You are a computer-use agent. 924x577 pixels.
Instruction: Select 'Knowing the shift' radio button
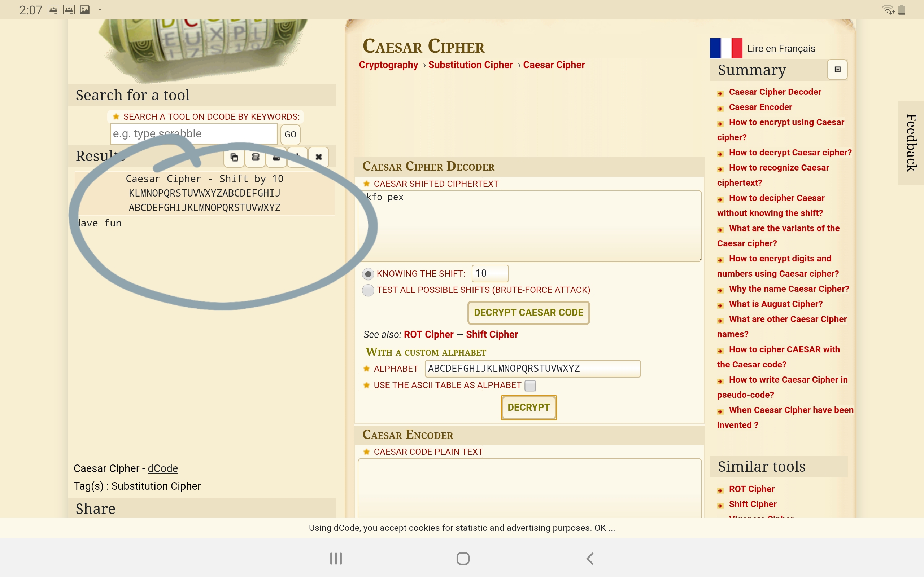click(x=368, y=274)
